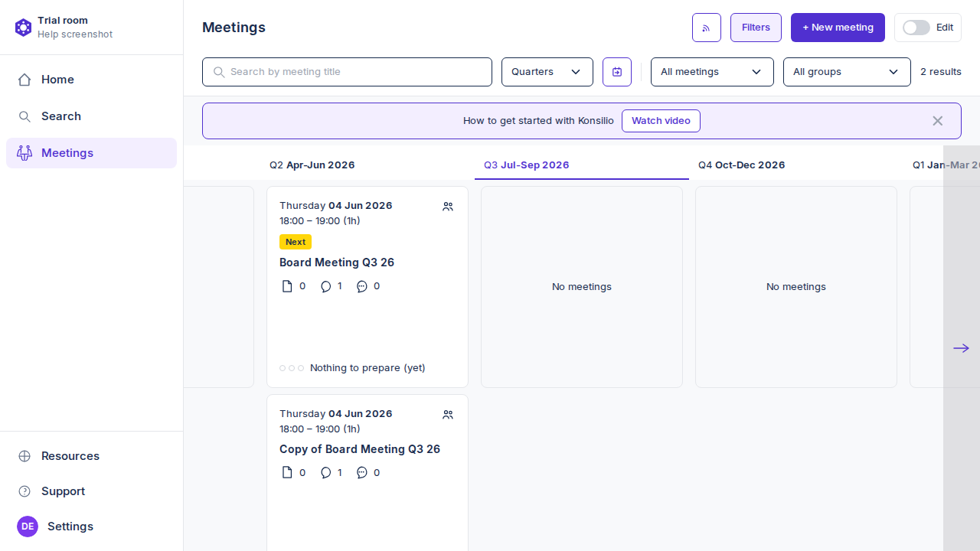980x551 pixels.
Task: Select the Q4 Oct-Dec 2026 column header
Action: pos(742,165)
